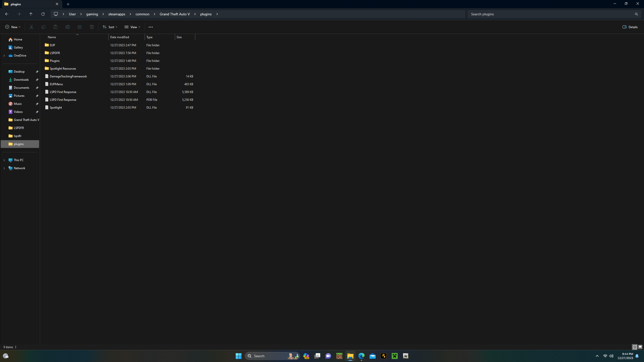
Task: Open the View dropdown menu
Action: pos(132,27)
